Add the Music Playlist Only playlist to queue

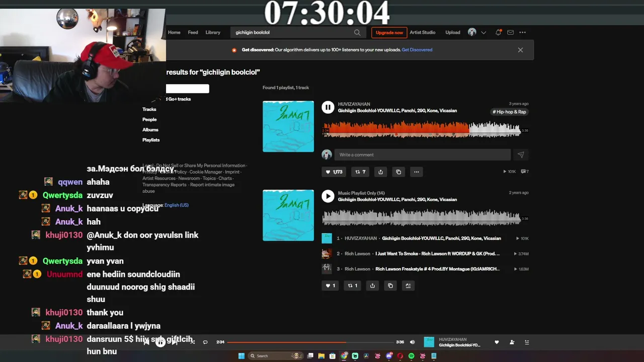coord(408,286)
